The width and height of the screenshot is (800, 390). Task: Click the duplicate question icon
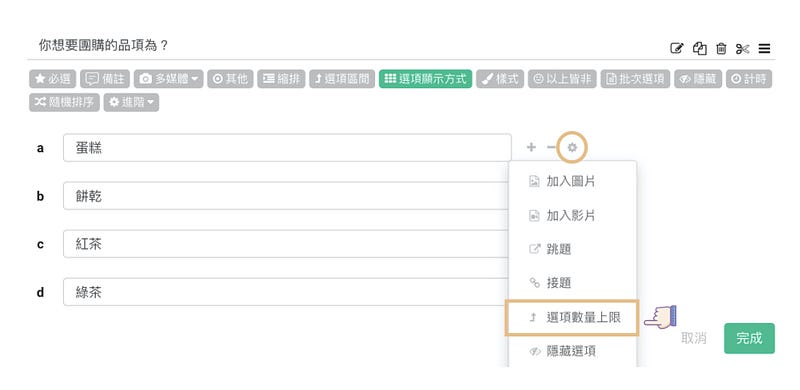tap(699, 48)
